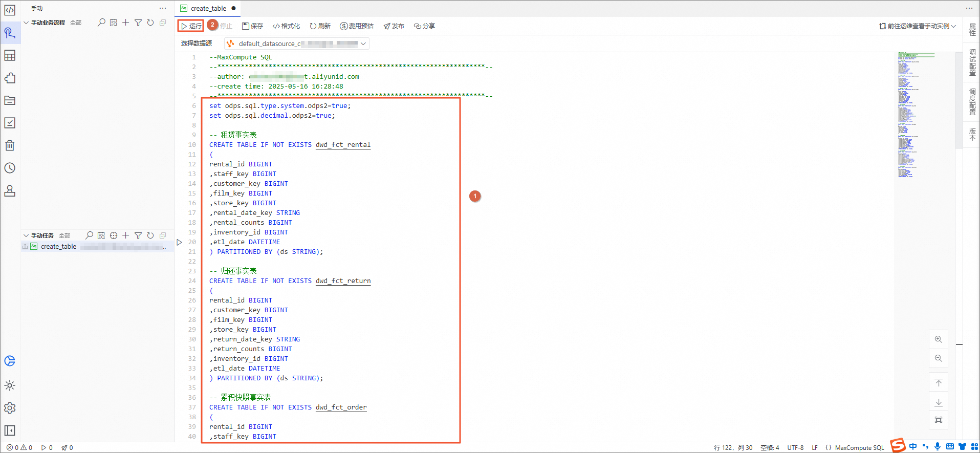980x453 pixels.
Task: Open the 调试配置 side tab
Action: [x=972, y=62]
